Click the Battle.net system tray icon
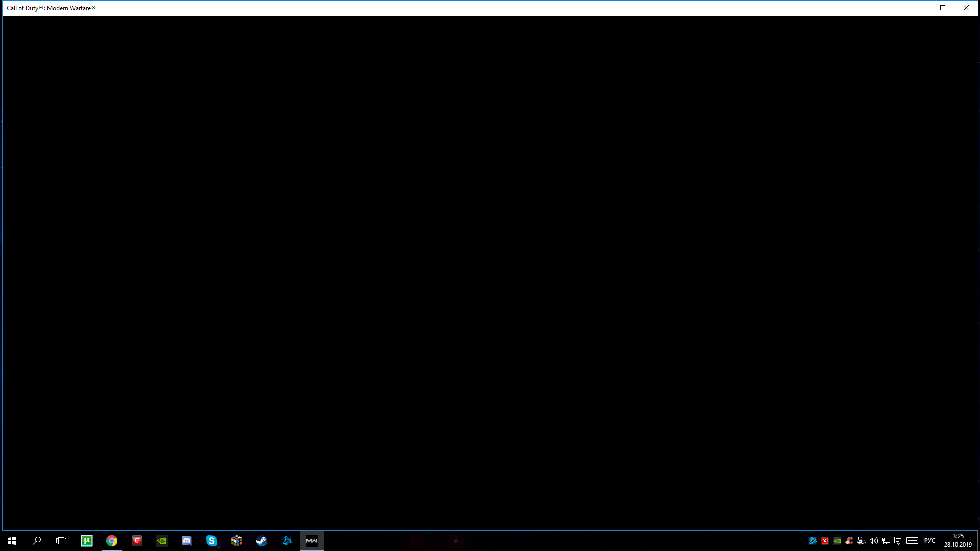 (813, 541)
